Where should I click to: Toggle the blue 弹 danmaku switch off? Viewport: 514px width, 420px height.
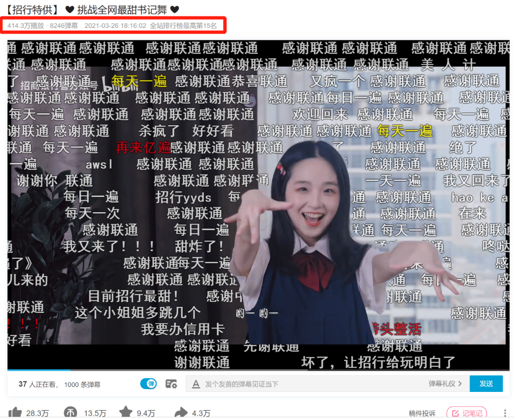point(148,383)
